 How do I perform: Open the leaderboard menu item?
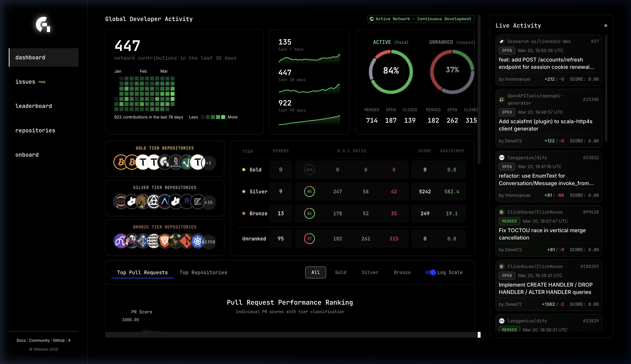tap(34, 106)
